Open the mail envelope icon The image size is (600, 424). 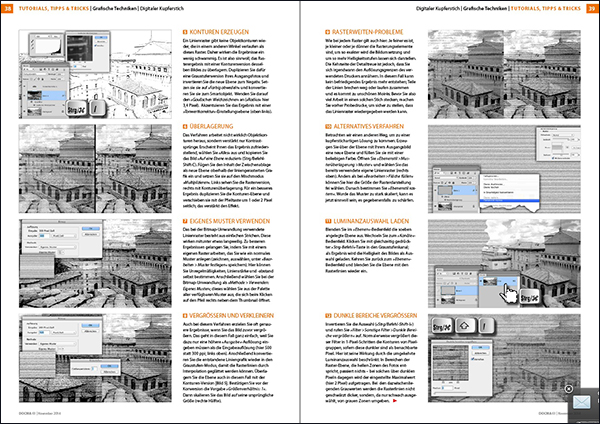click(581, 403)
